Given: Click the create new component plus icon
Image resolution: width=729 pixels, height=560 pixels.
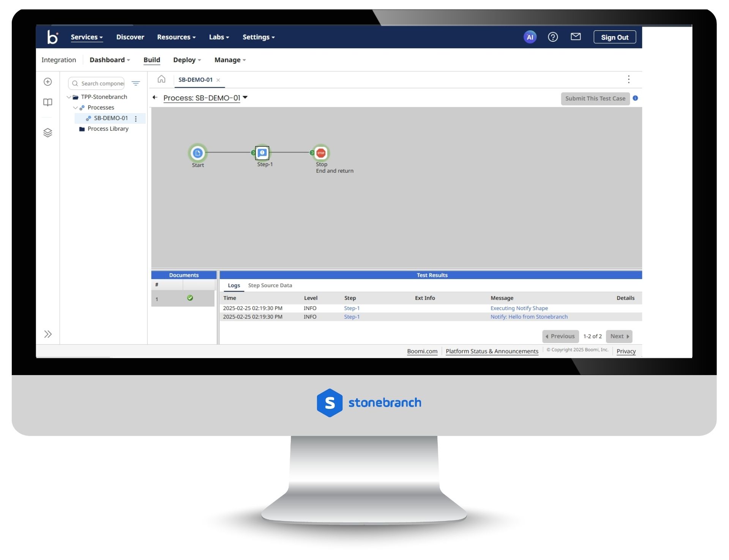Looking at the screenshot, I should (48, 82).
